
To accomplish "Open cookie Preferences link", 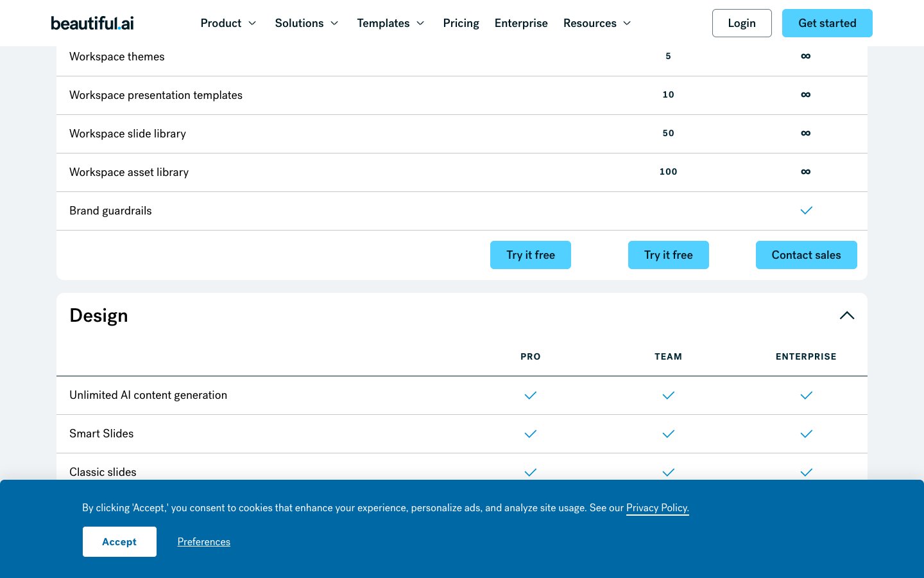I will 203,542.
